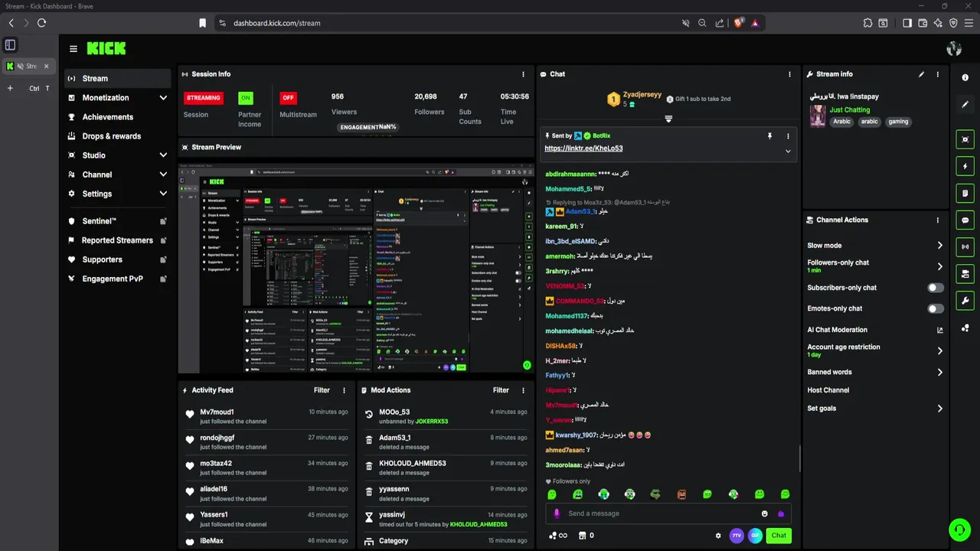Open Stream info panel three-dot menu

(938, 74)
